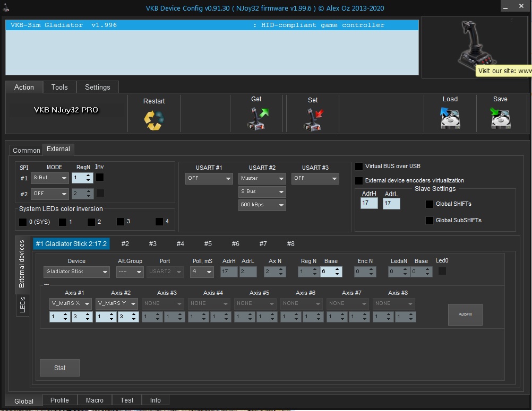This screenshot has height=411, width=532.
Task: Click the joystick picture in top-right panel
Action: [x=476, y=45]
